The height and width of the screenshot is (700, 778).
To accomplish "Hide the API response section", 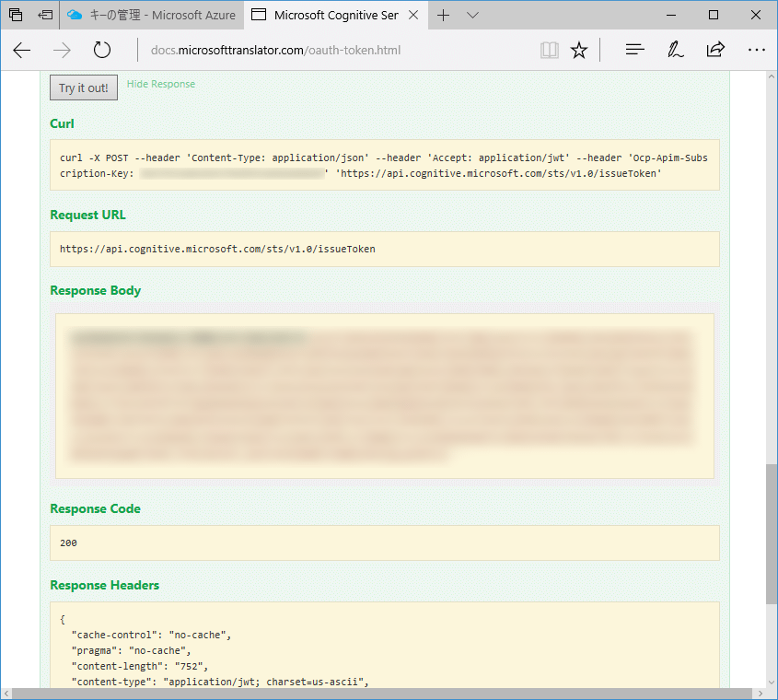I will tap(160, 84).
